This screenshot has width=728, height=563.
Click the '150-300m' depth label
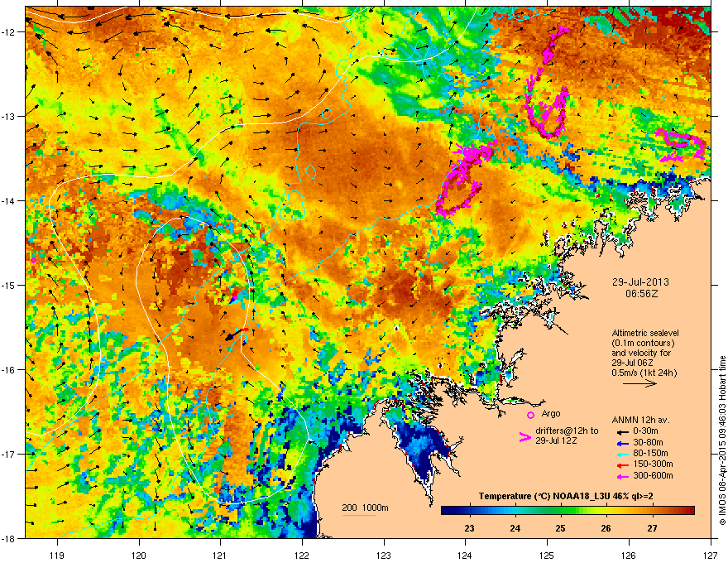(x=653, y=464)
